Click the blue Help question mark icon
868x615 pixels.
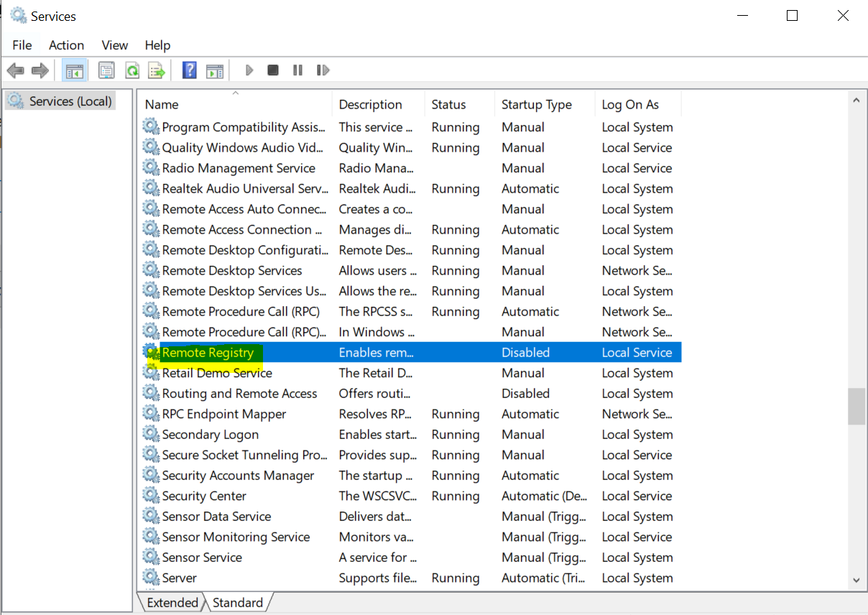tap(190, 70)
